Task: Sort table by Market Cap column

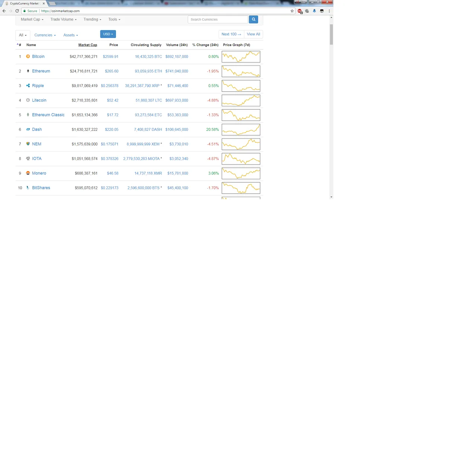Action: (x=88, y=45)
